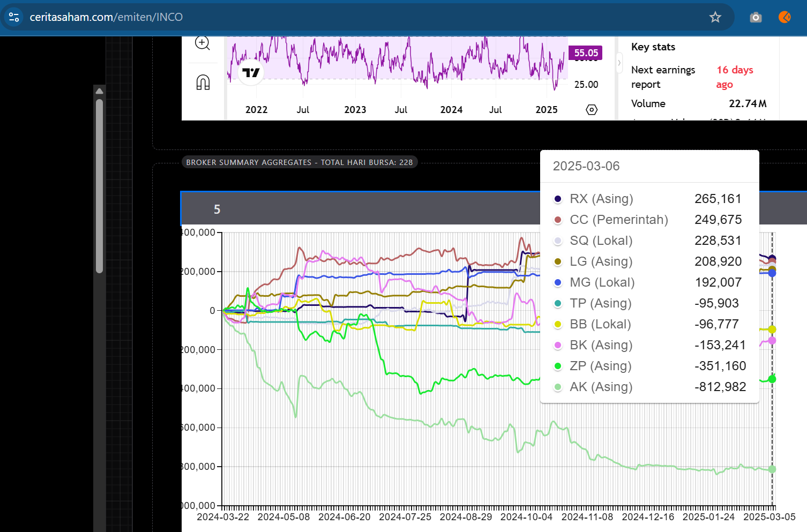Select the AK (Asing) legend entry
The height and width of the screenshot is (532, 807).
click(x=601, y=387)
